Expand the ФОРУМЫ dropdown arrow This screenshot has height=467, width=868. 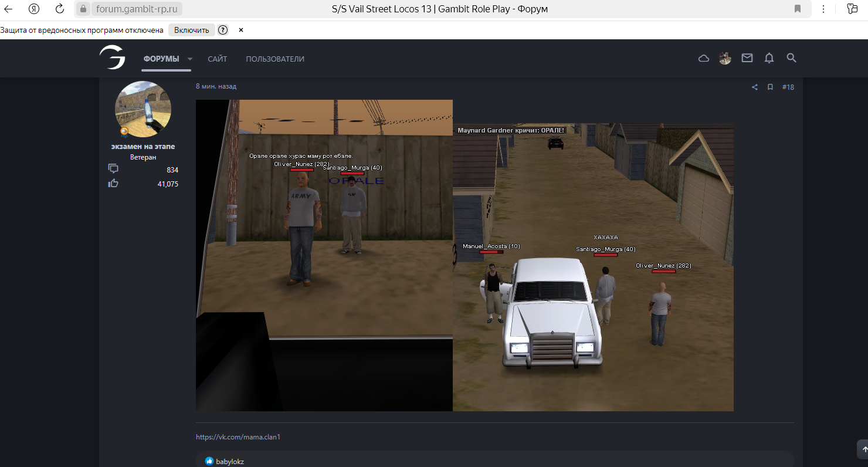(x=190, y=59)
